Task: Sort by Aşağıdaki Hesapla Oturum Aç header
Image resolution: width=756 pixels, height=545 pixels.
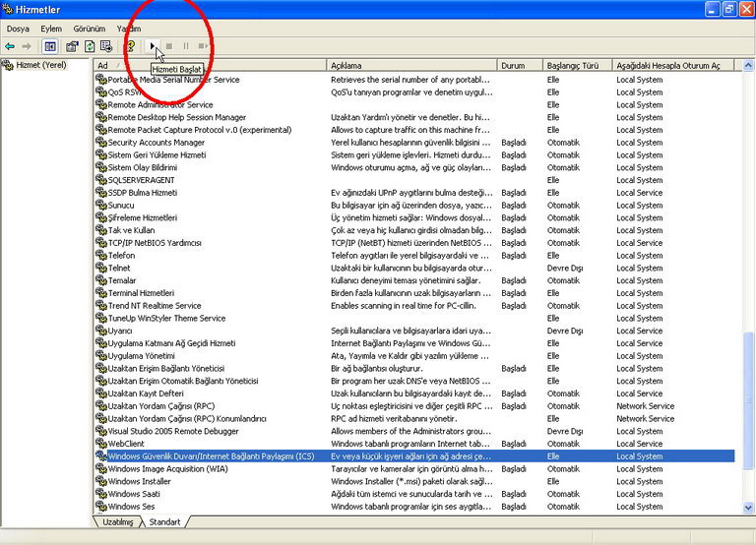Action: pos(672,66)
